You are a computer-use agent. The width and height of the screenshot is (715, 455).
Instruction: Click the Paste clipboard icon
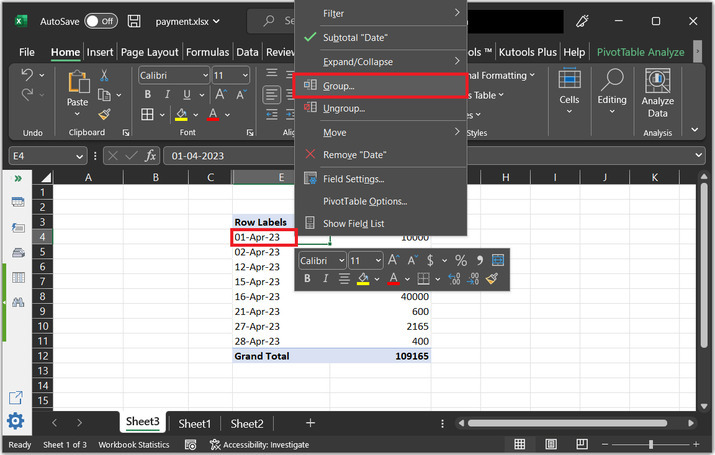coord(78,82)
